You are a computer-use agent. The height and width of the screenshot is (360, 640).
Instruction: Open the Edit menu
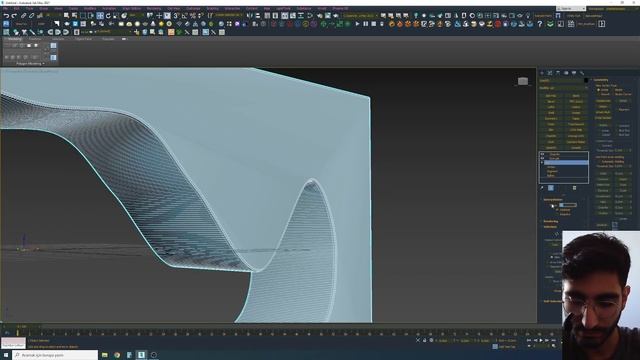(16, 8)
